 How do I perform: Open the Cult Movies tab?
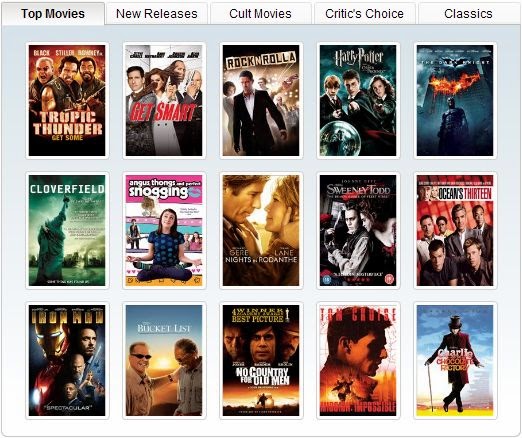pyautogui.click(x=260, y=14)
